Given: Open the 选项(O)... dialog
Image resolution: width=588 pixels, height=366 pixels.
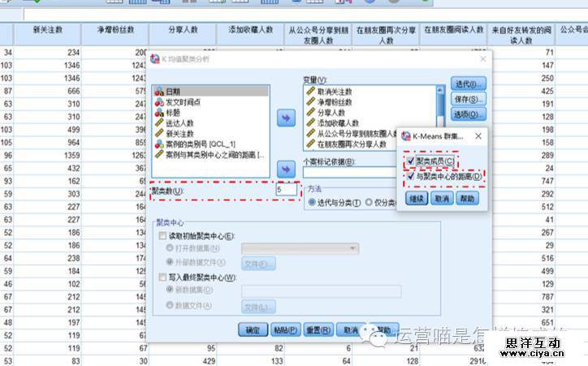Looking at the screenshot, I should point(469,114).
